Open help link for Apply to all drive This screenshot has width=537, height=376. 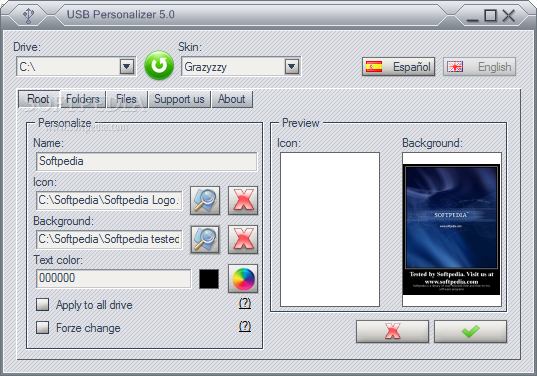pyautogui.click(x=245, y=303)
